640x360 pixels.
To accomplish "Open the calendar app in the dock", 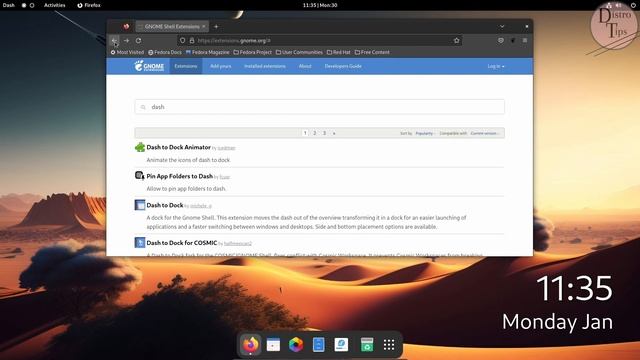I will tap(273, 344).
